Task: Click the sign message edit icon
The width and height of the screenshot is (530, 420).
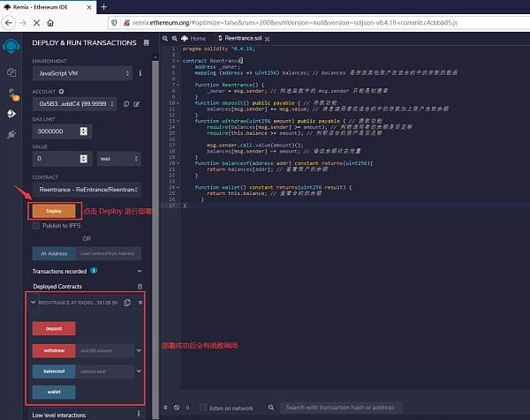Action: click(137, 104)
